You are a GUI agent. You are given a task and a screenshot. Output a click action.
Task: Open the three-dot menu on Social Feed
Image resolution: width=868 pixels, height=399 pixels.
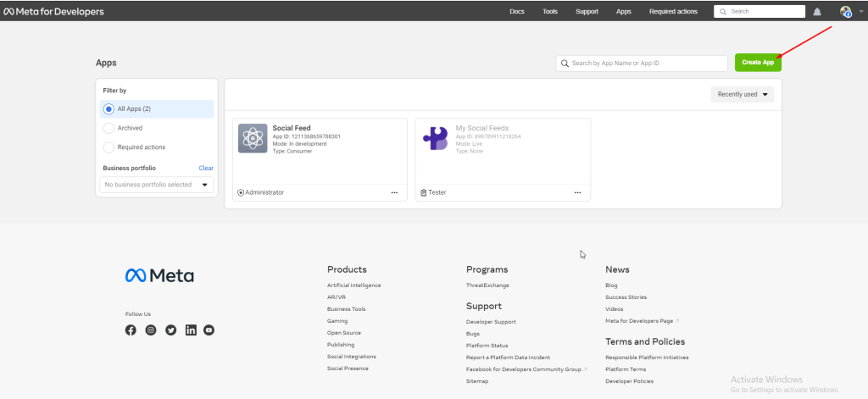pos(394,192)
